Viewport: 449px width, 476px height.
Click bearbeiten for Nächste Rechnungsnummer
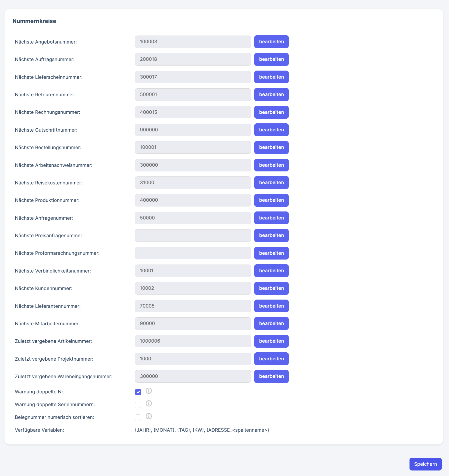click(271, 112)
